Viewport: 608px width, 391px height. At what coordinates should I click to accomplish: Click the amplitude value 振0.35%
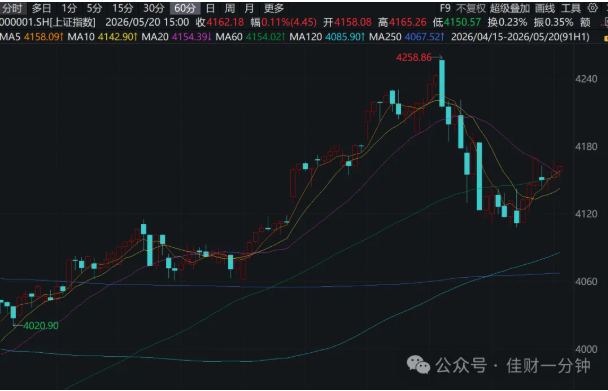coord(553,22)
